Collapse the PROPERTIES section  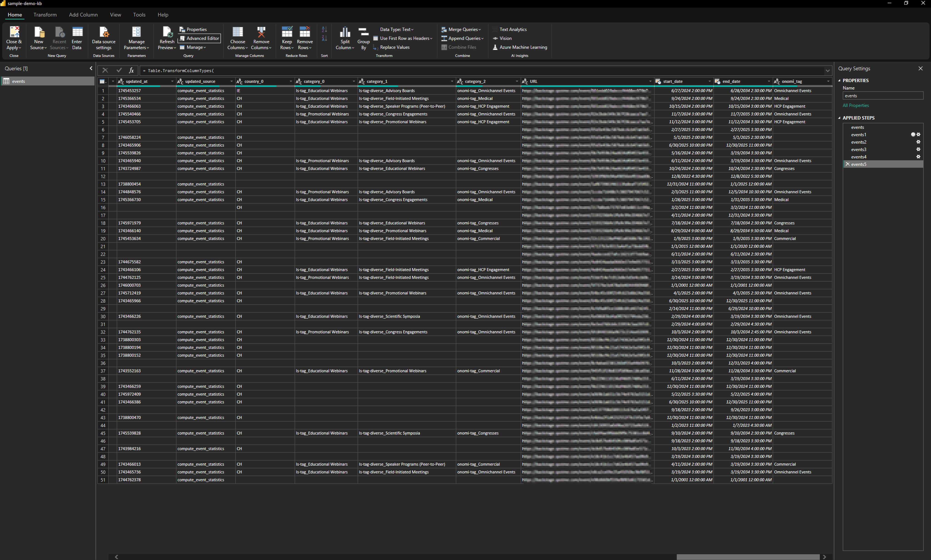[x=839, y=80]
